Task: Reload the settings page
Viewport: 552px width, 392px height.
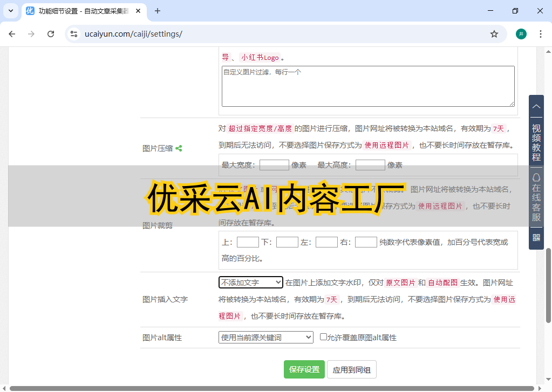Action: click(x=51, y=34)
